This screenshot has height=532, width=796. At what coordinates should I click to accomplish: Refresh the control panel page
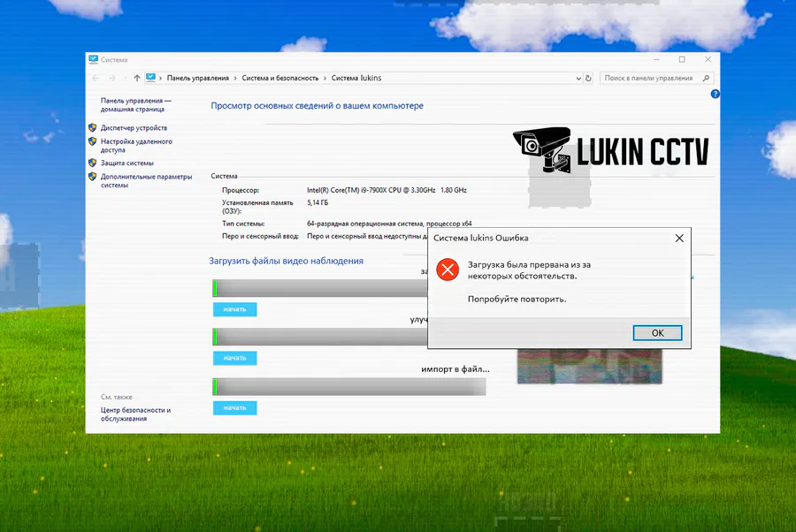(x=588, y=78)
